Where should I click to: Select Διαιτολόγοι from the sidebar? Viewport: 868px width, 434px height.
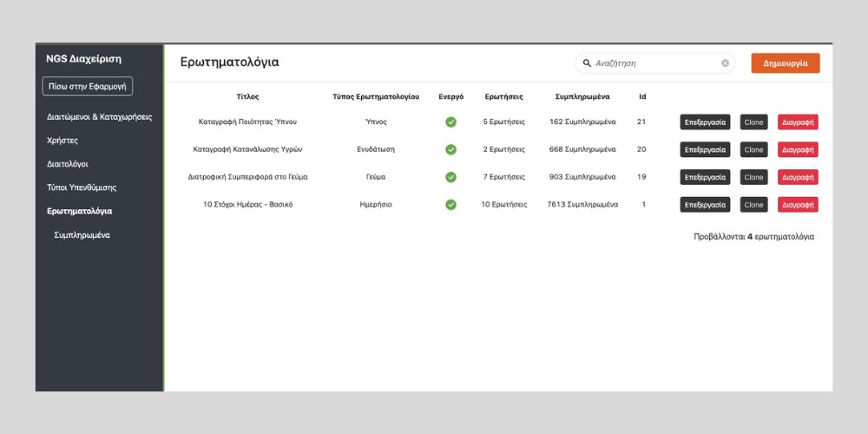click(x=67, y=164)
